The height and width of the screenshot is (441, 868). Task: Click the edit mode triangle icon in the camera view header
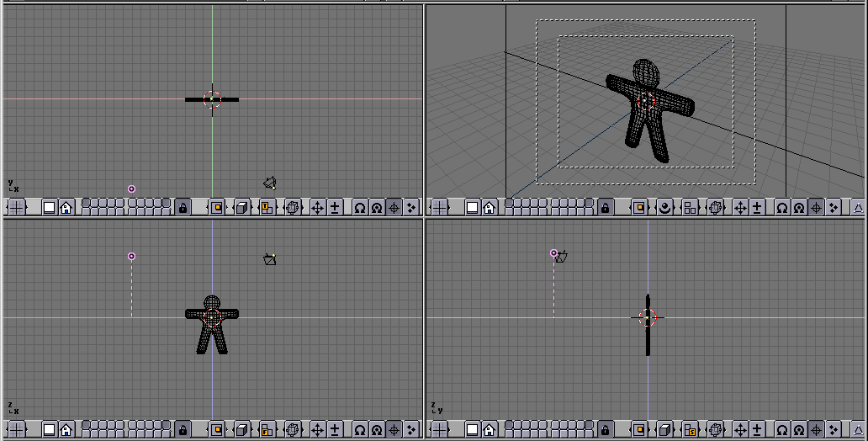859,207
